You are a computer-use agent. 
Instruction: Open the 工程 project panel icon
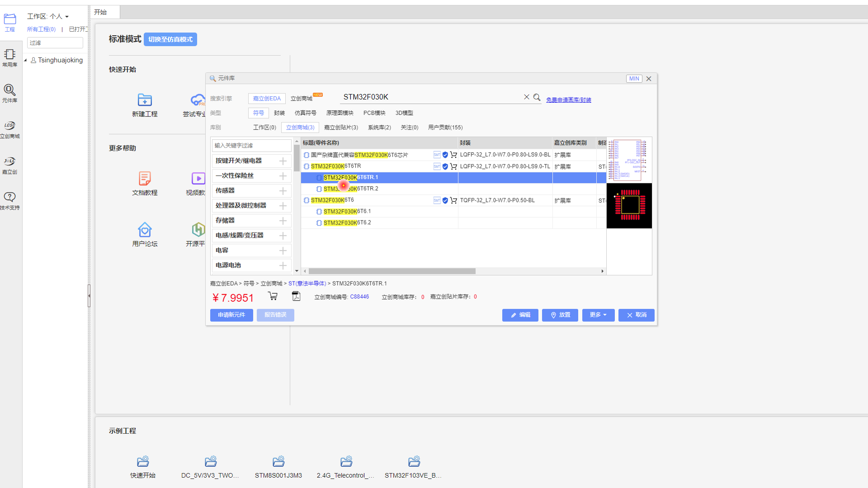pyautogui.click(x=9, y=23)
